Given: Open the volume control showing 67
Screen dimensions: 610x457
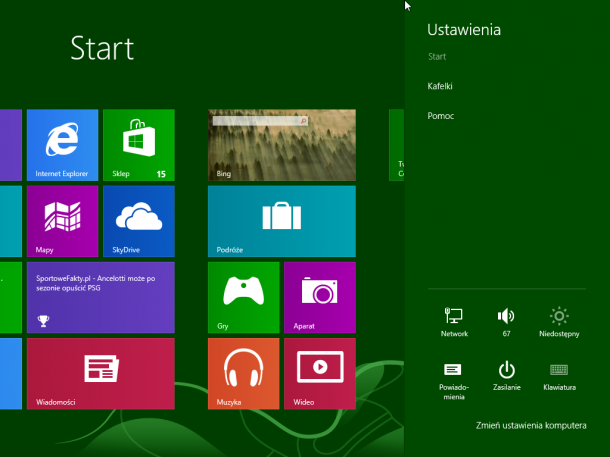Looking at the screenshot, I should click(506, 320).
